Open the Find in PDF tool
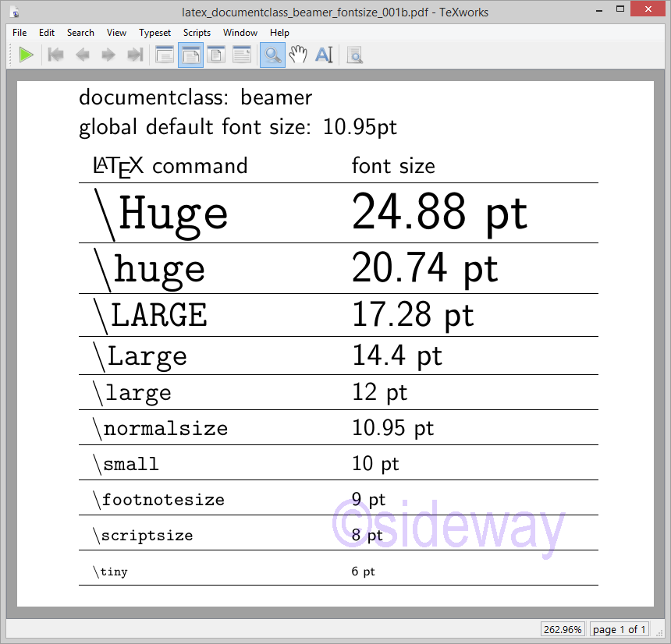 click(355, 55)
